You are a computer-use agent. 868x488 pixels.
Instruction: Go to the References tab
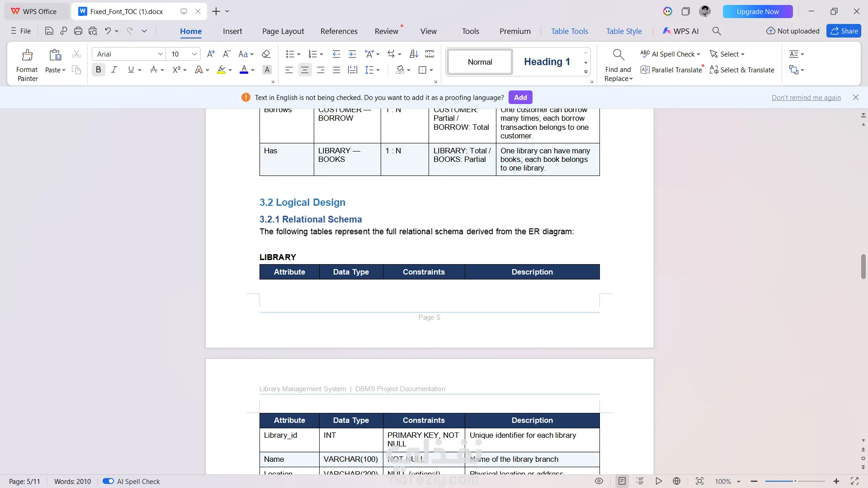coord(339,31)
